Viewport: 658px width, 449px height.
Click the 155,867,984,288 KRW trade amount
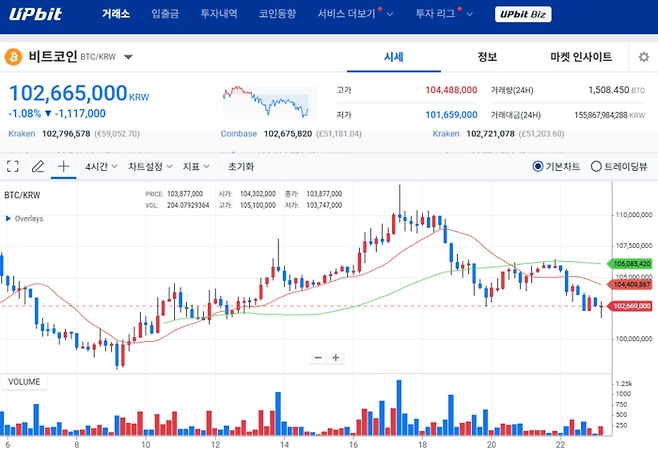[x=609, y=115]
